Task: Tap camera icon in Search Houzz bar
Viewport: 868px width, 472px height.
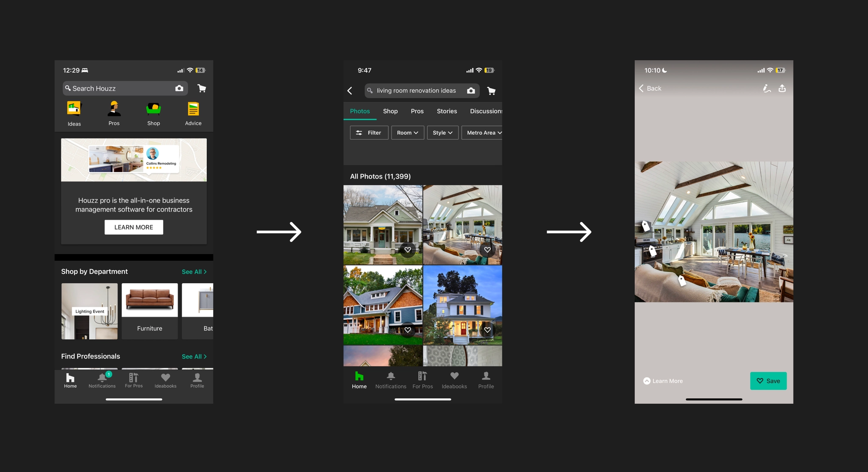Action: tap(179, 88)
